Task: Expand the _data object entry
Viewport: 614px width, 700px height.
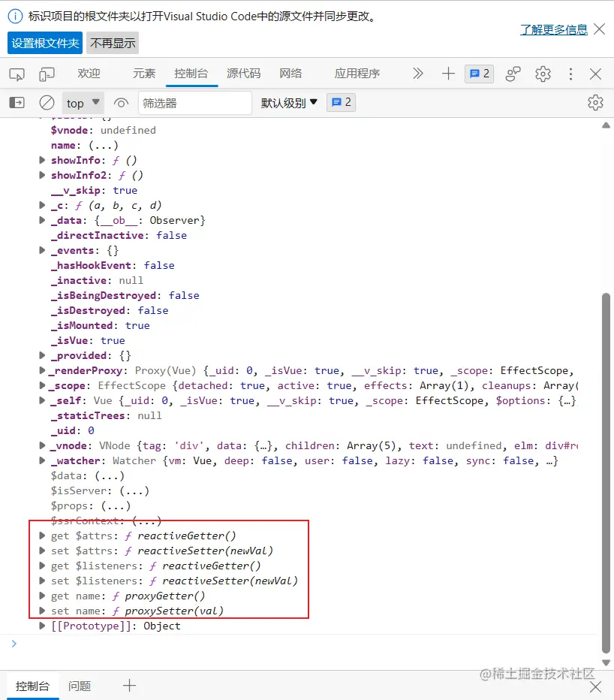Action: [42, 220]
